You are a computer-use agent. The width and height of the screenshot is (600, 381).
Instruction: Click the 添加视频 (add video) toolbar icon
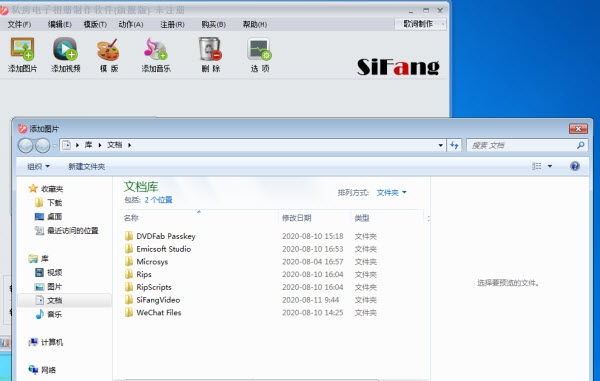point(65,49)
